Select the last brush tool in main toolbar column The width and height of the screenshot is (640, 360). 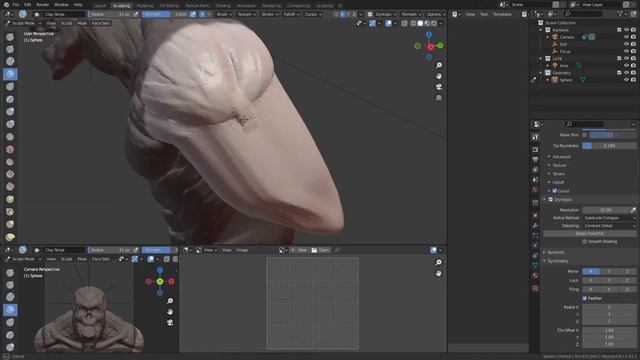10,237
